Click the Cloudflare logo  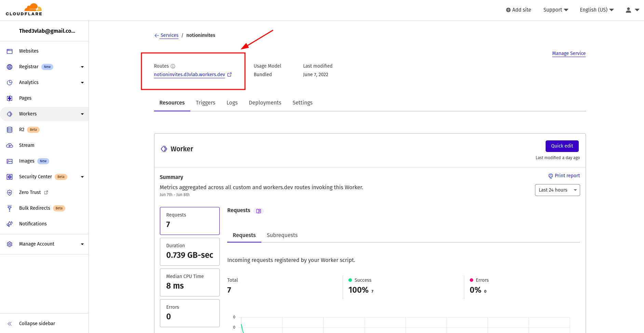[x=24, y=10]
